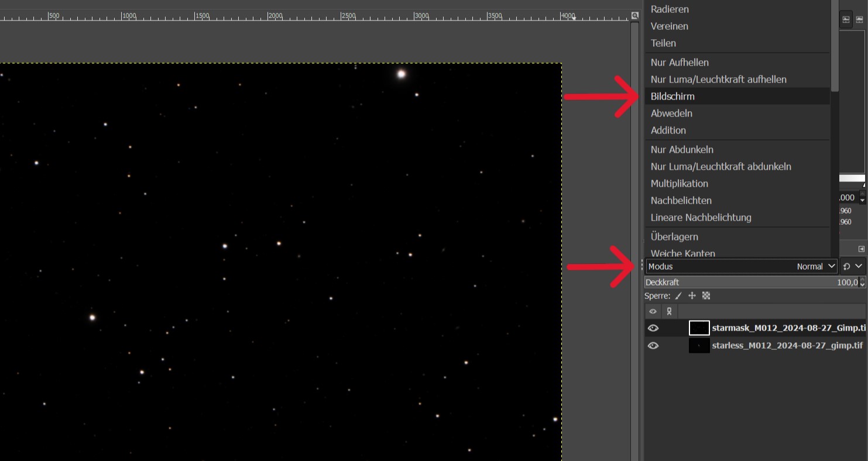Click the first image tab icon in right dock
This screenshot has width=868, height=461.
pos(846,19)
